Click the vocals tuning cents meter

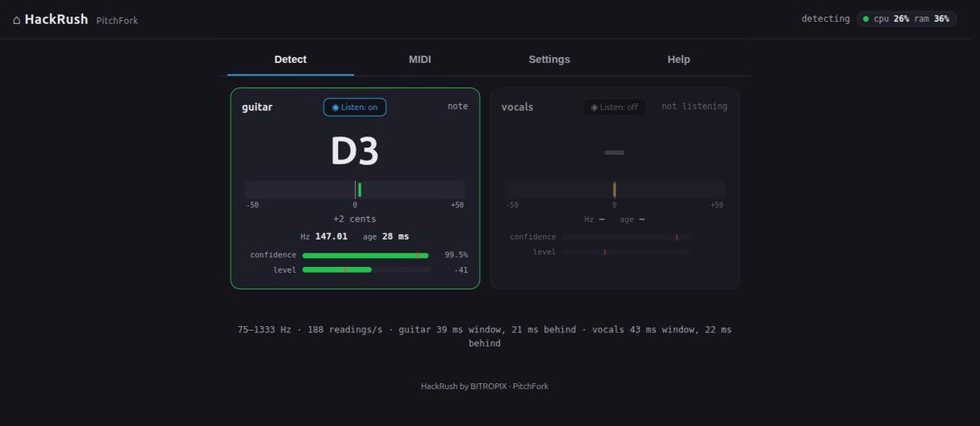615,190
